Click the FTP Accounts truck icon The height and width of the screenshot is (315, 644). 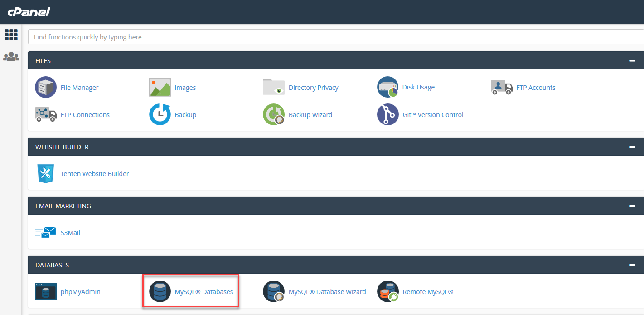(x=502, y=87)
